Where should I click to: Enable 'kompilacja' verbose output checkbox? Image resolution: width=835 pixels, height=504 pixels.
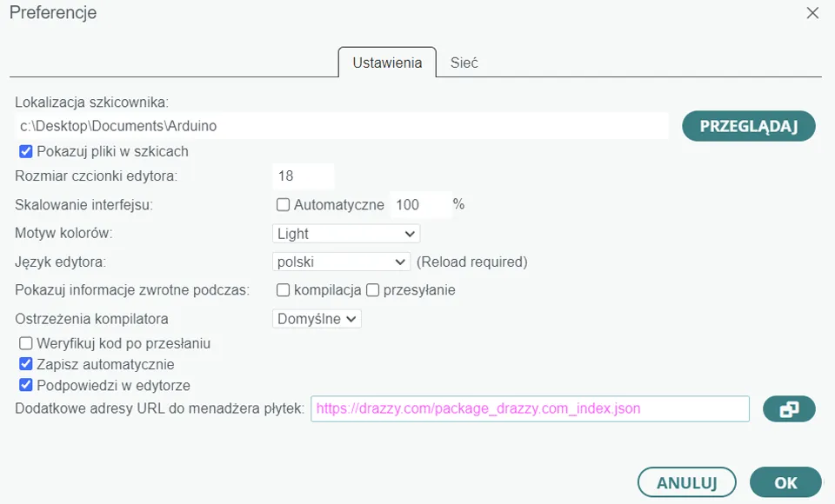pos(283,289)
